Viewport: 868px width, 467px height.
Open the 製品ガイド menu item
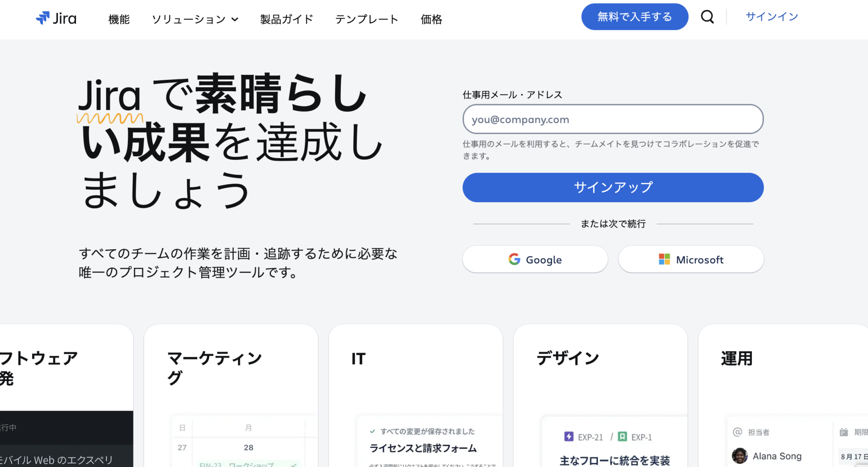click(287, 19)
